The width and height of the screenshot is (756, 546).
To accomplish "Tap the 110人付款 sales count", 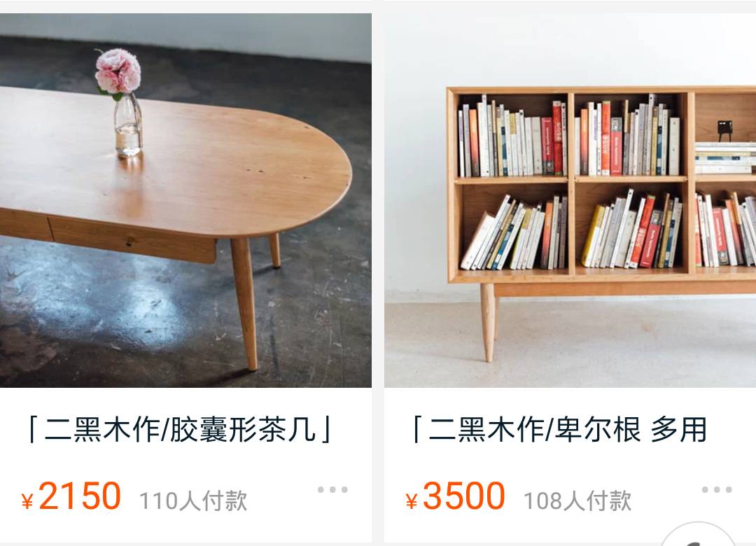I will click(193, 500).
